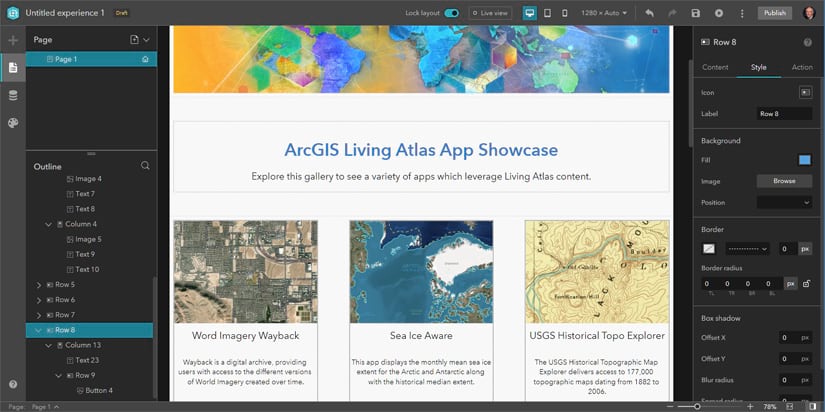Screen dimensions: 825x412
Task: Open the Insert widget panel
Action: 13,41
